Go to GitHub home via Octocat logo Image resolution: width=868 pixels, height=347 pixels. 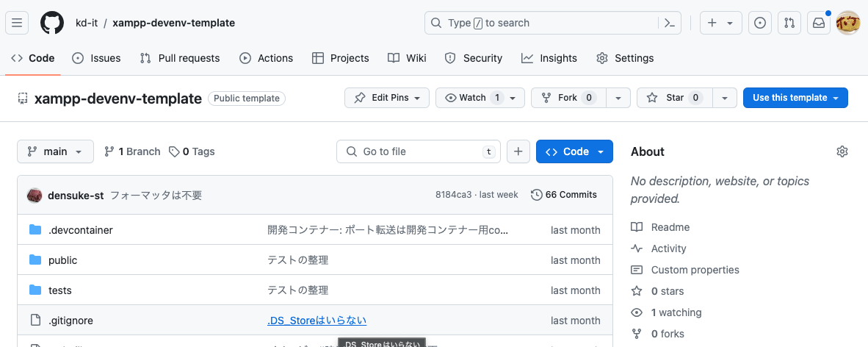[x=52, y=23]
